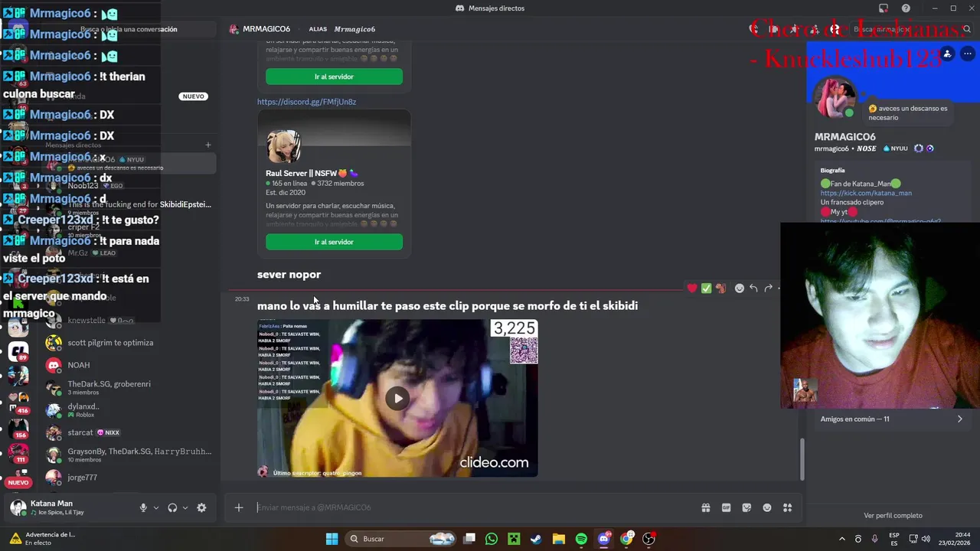Create a new direct message with plus icon
The height and width of the screenshot is (551, 980).
(207, 145)
